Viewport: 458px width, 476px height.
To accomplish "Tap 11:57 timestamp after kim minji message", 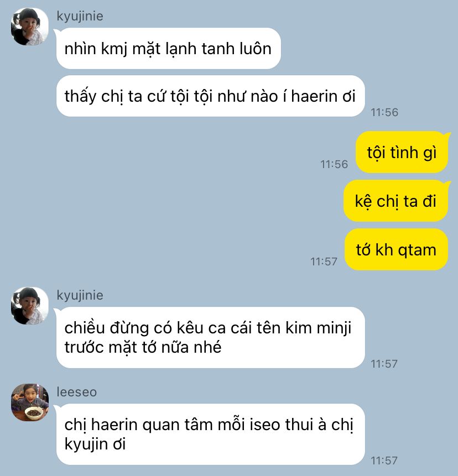I will [x=384, y=364].
